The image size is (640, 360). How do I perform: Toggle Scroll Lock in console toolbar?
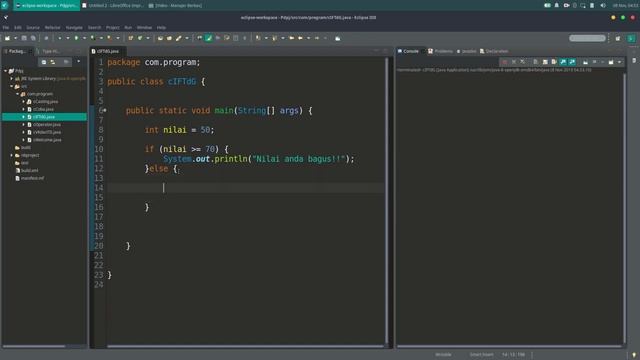[x=544, y=62]
